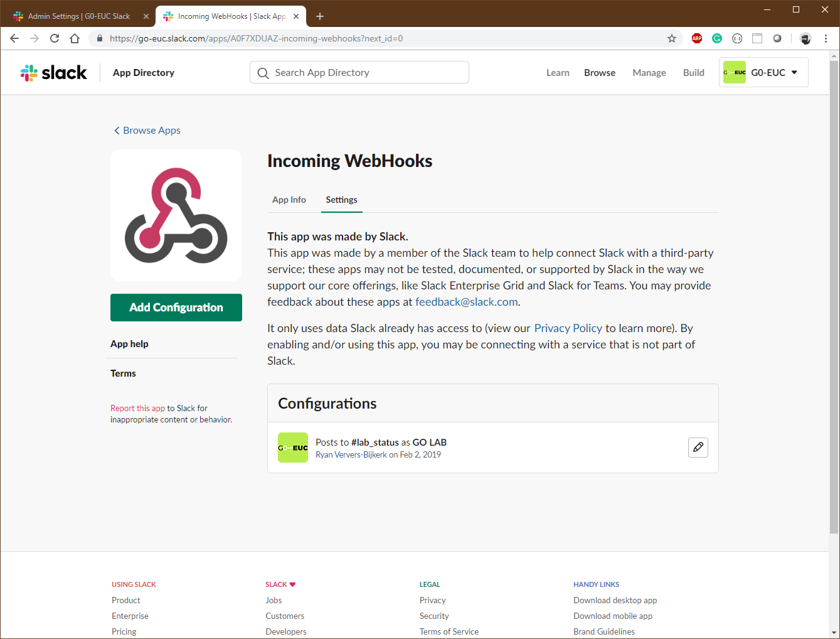Open the Manage menu item
The image size is (840, 639).
(x=649, y=73)
